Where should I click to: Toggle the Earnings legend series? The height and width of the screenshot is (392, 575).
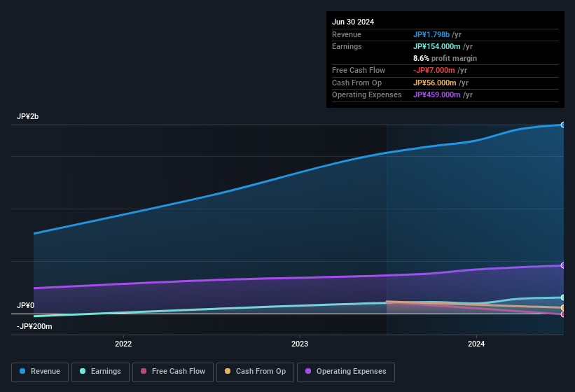[x=100, y=372]
